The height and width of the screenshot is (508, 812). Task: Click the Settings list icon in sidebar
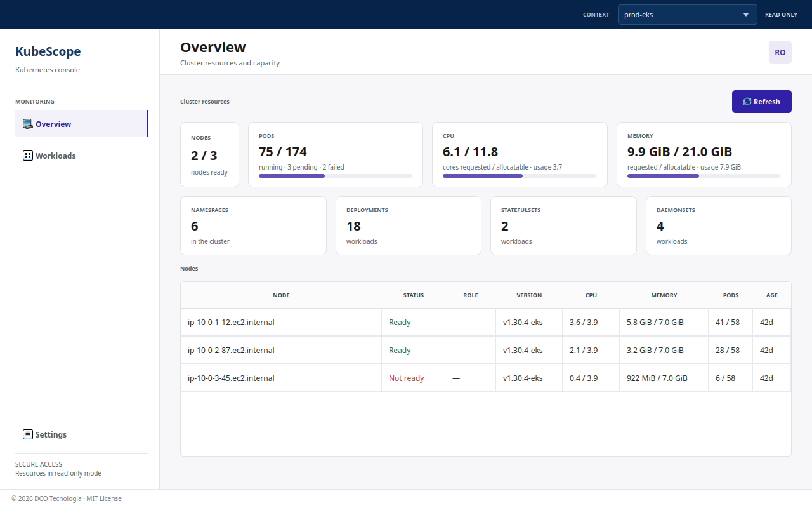click(27, 434)
